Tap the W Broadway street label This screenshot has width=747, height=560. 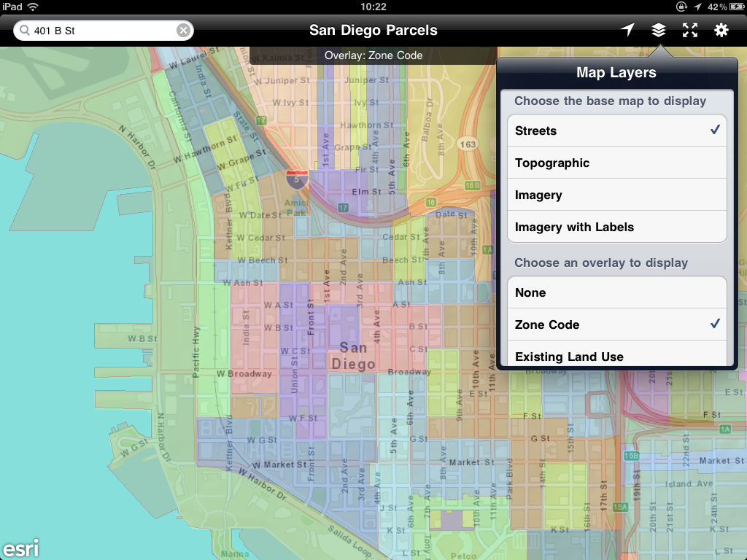(x=244, y=374)
